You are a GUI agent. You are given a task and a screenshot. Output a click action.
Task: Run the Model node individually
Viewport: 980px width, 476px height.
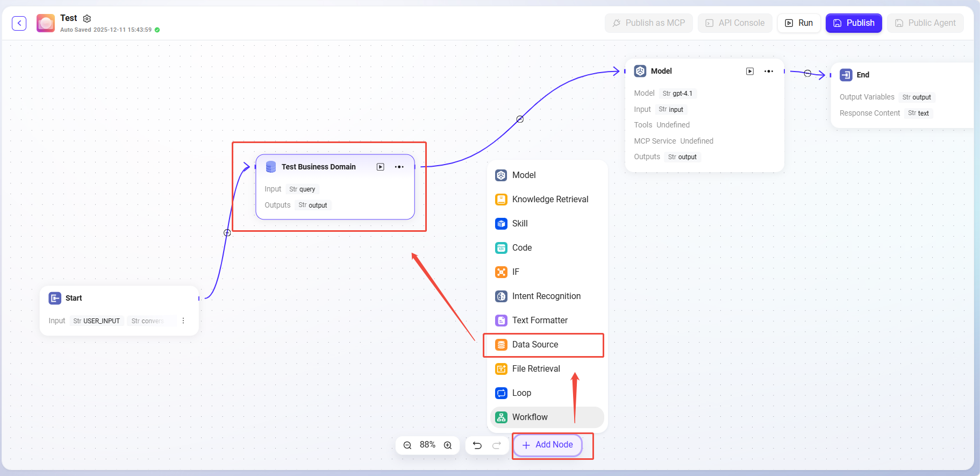coord(750,72)
